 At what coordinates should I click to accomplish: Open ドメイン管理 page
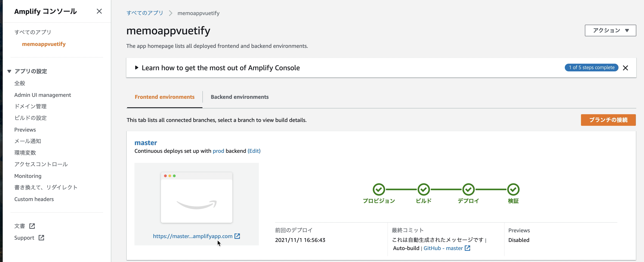[x=31, y=106]
